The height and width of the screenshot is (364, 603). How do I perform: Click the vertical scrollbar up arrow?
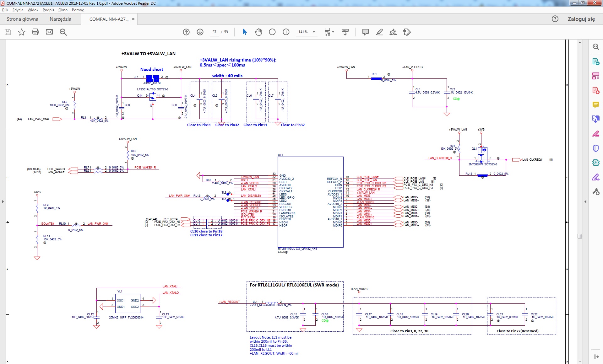point(580,42)
